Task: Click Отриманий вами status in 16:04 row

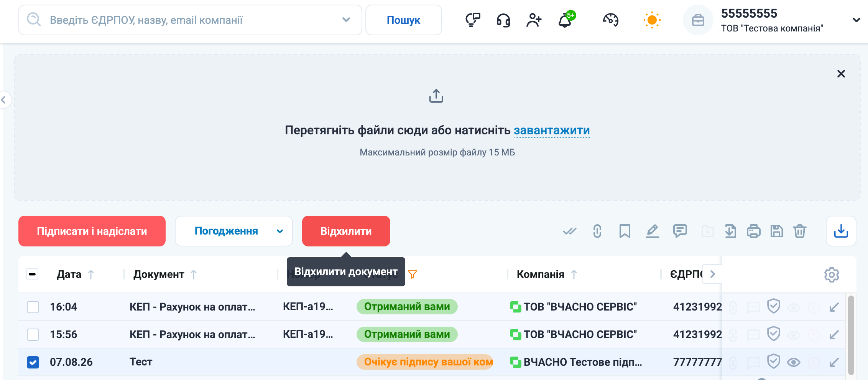Action: point(407,307)
